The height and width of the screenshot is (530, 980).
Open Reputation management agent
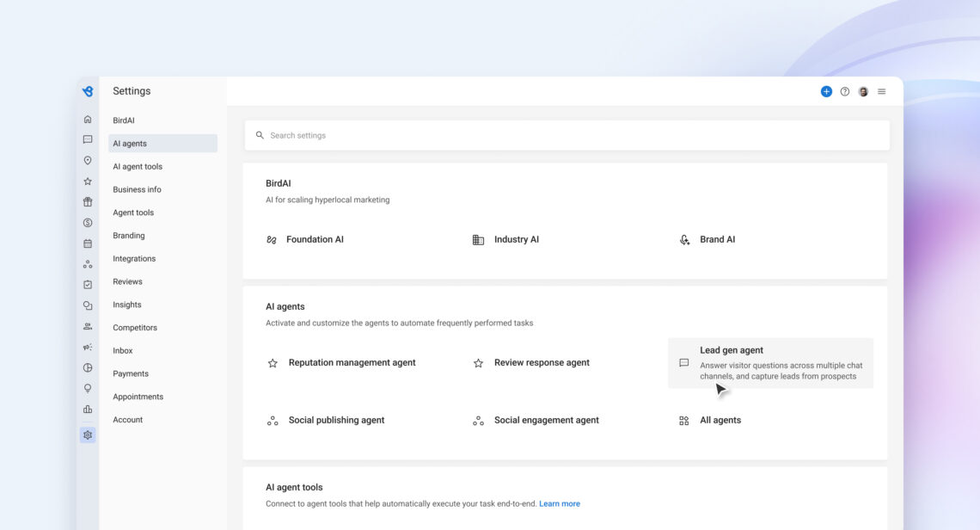coord(352,363)
